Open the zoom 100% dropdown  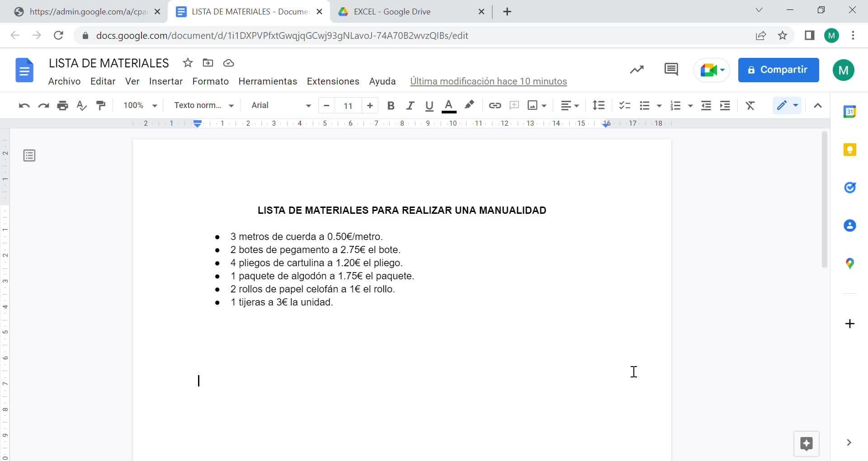coord(140,105)
